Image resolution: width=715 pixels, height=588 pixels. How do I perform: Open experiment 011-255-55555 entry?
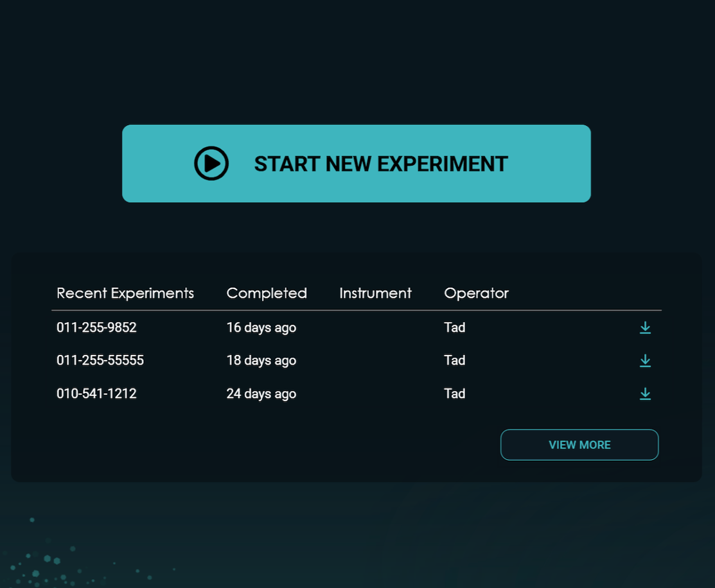coord(100,361)
